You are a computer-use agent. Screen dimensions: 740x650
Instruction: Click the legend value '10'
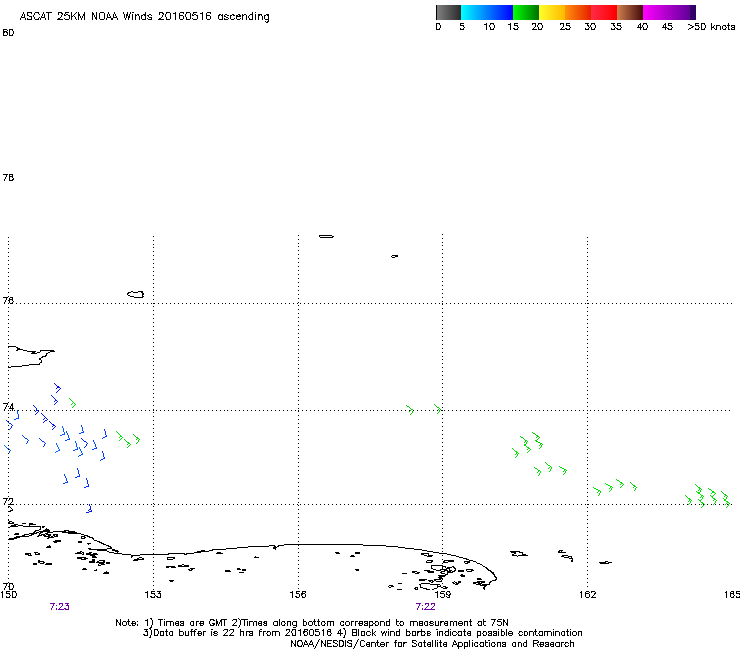pyautogui.click(x=489, y=27)
